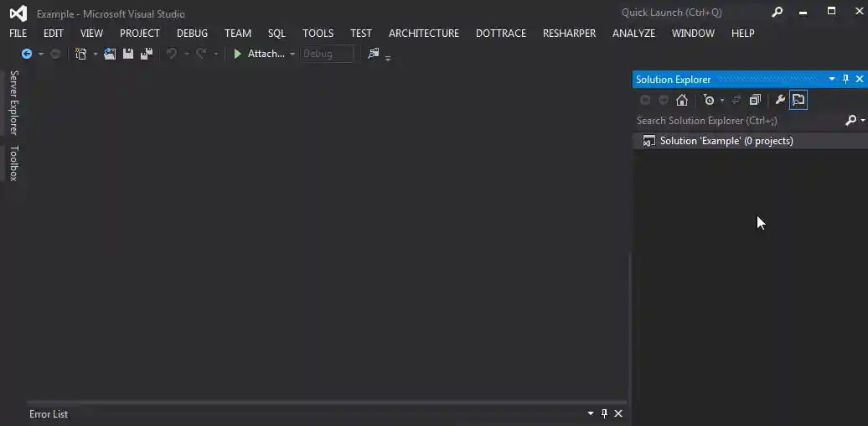Click Solution Explorer Back button

pyautogui.click(x=645, y=100)
